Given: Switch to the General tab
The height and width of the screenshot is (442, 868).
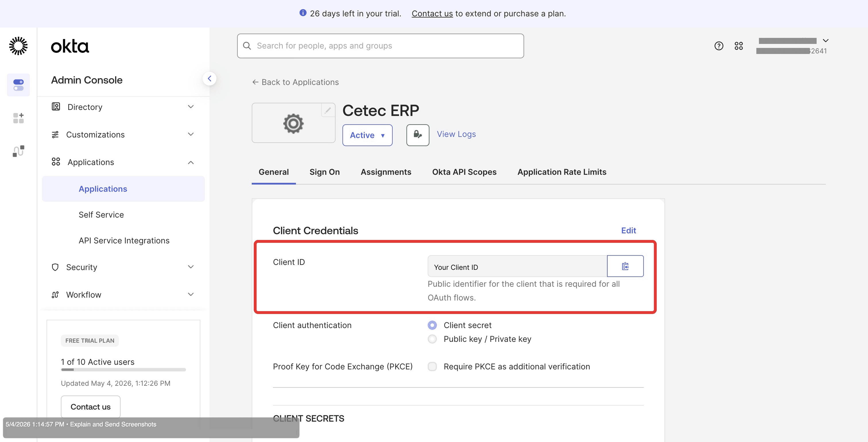Looking at the screenshot, I should point(274,172).
